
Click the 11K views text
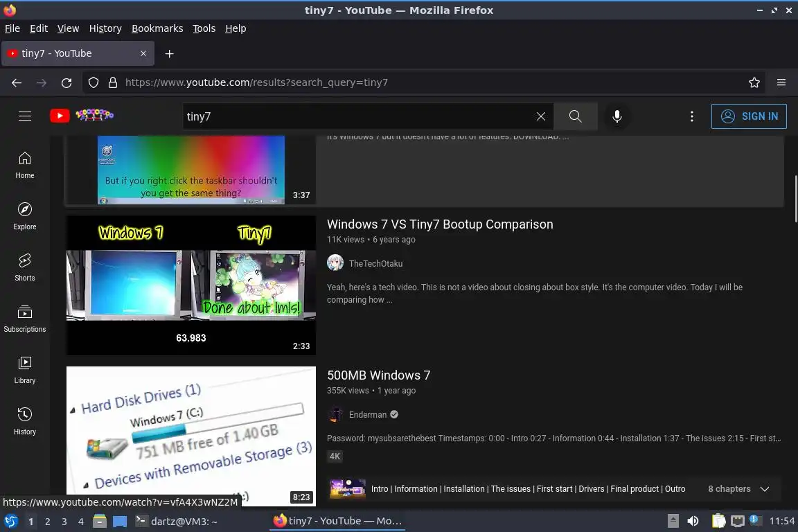tap(346, 239)
